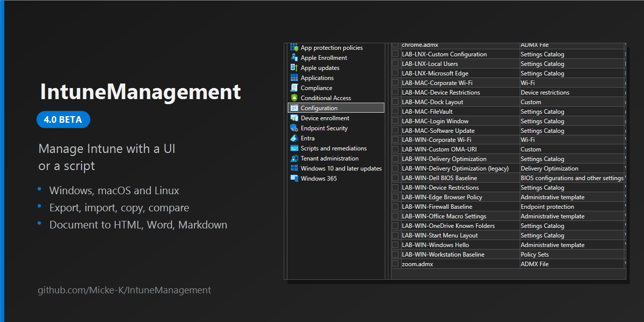Select the Windows 10 and later updates icon
The image size is (644, 322).
click(x=294, y=168)
